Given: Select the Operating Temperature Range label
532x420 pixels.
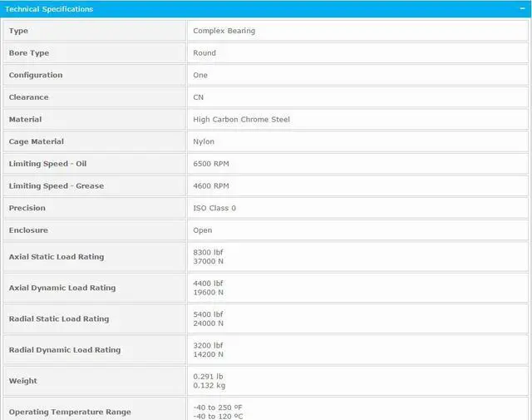Looking at the screenshot, I should pyautogui.click(x=70, y=412).
